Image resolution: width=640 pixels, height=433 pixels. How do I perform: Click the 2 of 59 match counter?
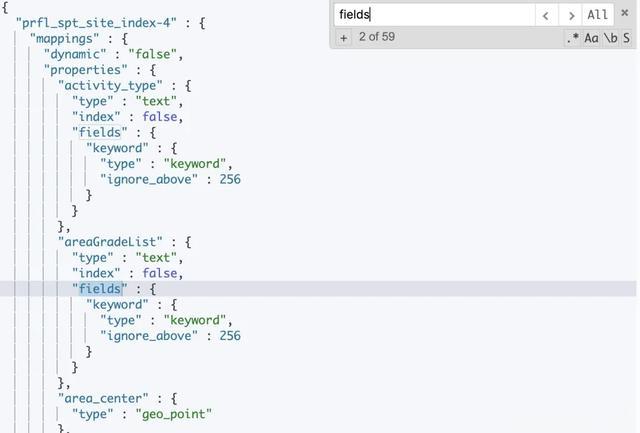[x=377, y=37]
